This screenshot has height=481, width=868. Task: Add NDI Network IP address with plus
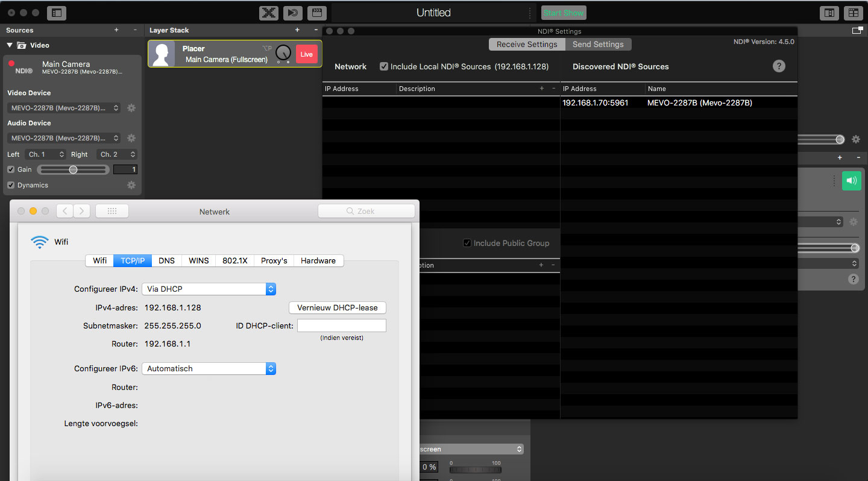click(542, 89)
